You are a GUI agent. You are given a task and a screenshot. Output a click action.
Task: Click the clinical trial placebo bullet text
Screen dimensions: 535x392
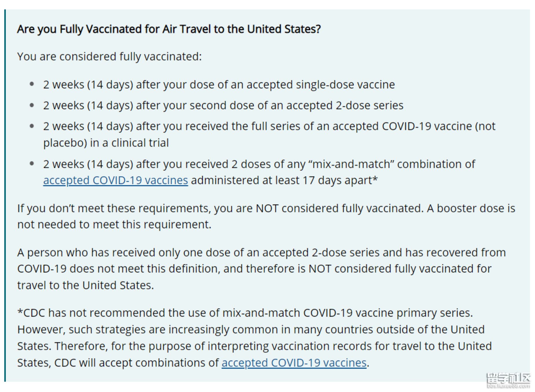(x=269, y=127)
